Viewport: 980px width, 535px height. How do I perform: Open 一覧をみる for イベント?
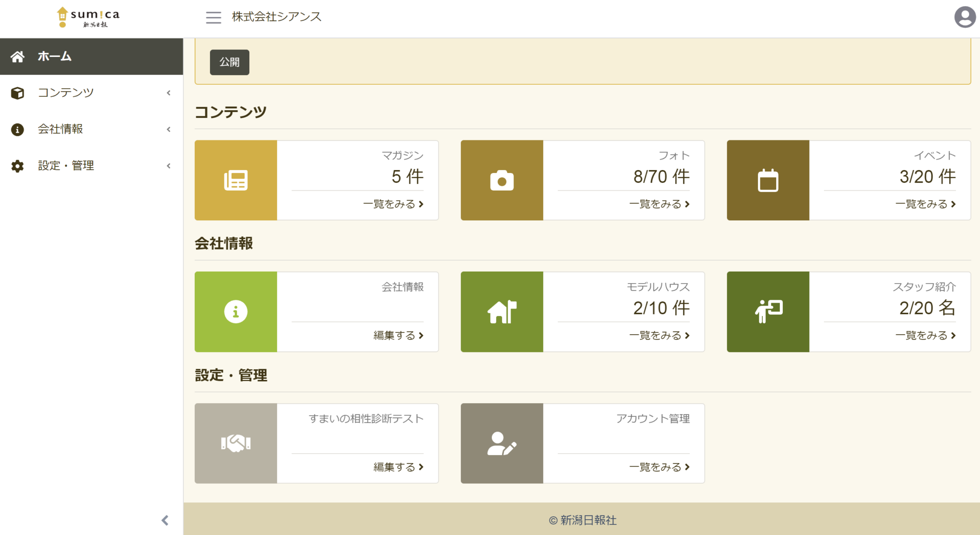pos(925,204)
